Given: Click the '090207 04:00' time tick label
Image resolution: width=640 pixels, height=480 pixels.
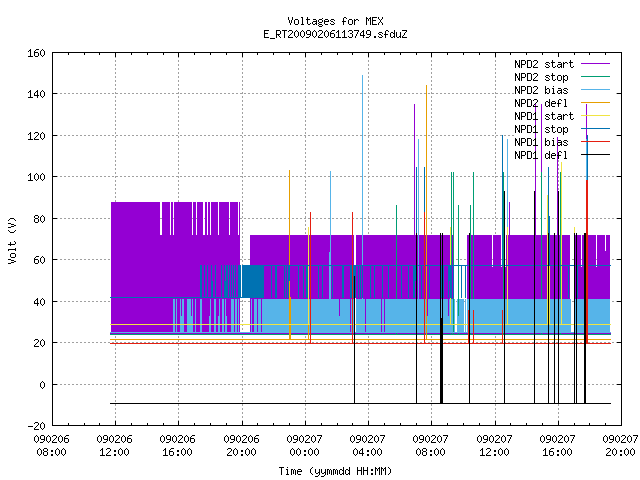Looking at the screenshot, I should point(367,446).
